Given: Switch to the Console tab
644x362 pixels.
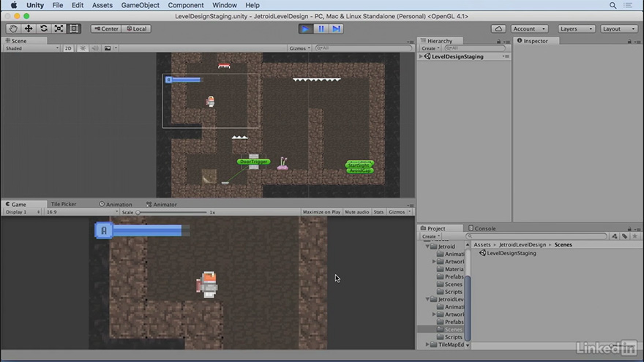Looking at the screenshot, I should [482, 228].
